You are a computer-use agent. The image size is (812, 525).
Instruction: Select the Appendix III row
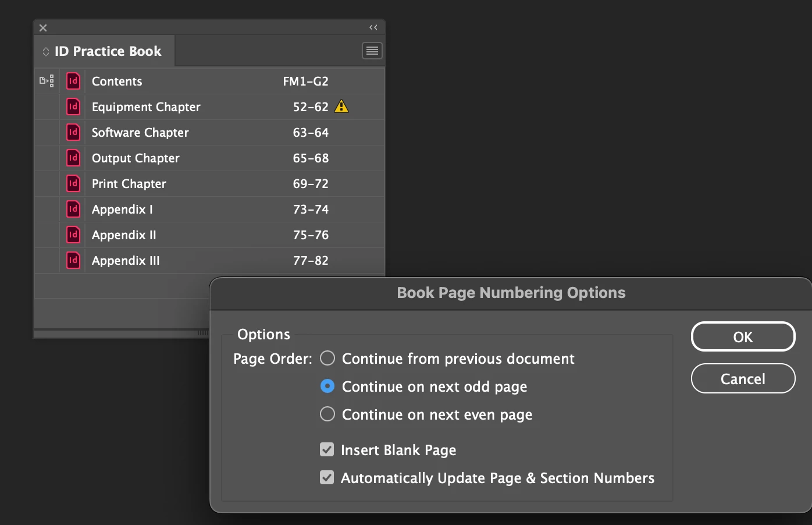(x=209, y=260)
